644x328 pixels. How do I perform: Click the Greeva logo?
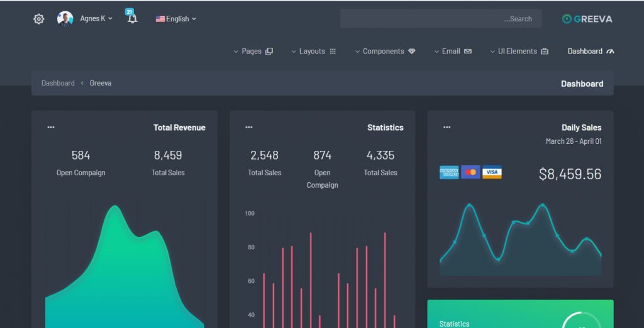click(587, 19)
